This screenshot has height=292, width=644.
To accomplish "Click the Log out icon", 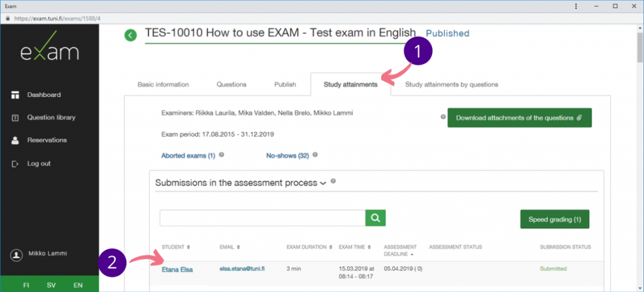I will [x=16, y=164].
